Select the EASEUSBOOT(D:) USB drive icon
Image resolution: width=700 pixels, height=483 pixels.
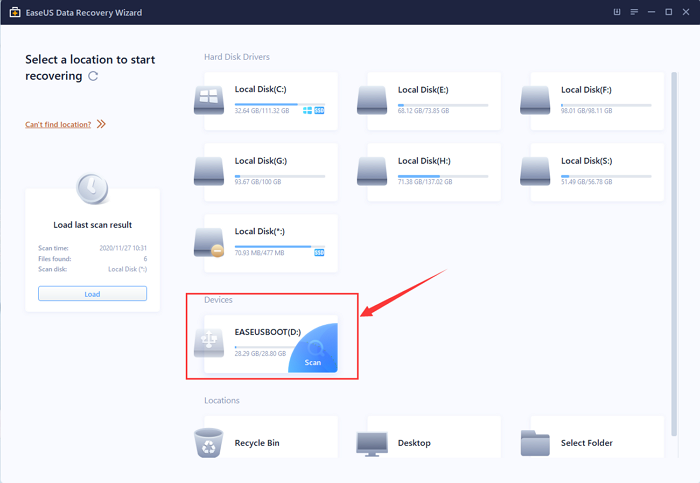pyautogui.click(x=209, y=343)
